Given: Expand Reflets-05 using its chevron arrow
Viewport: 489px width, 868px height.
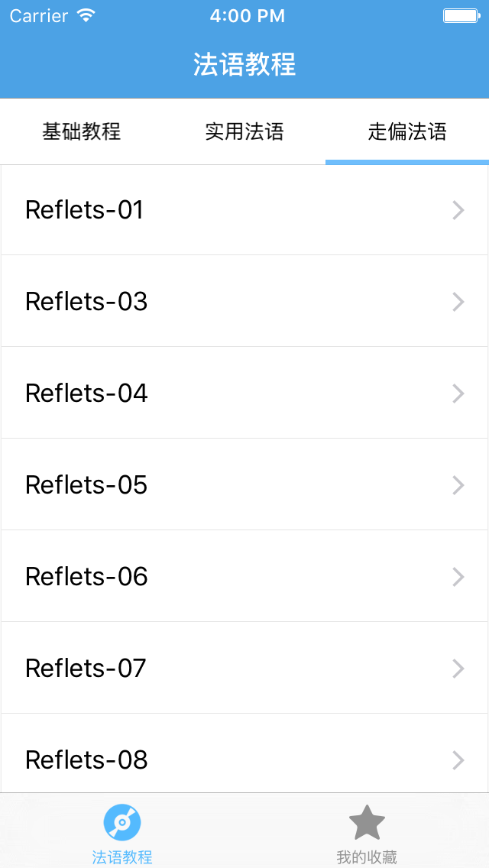Looking at the screenshot, I should point(458,485).
